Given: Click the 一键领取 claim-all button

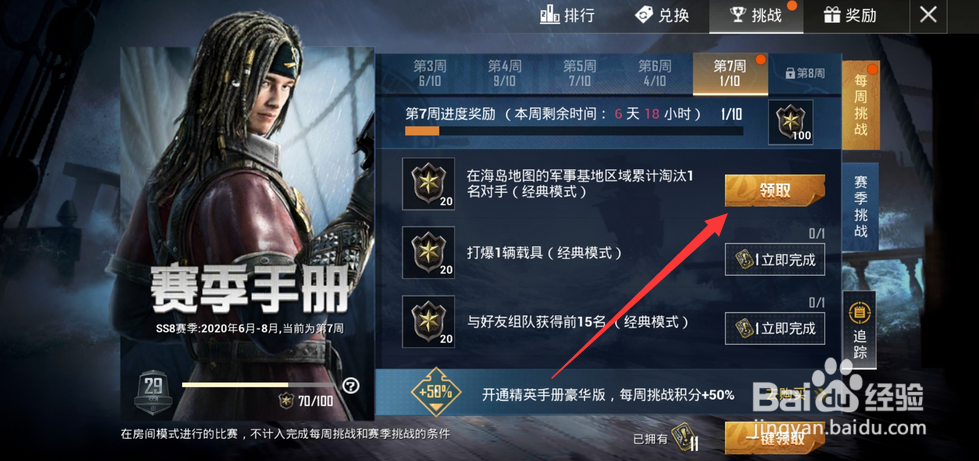Looking at the screenshot, I should [x=774, y=438].
